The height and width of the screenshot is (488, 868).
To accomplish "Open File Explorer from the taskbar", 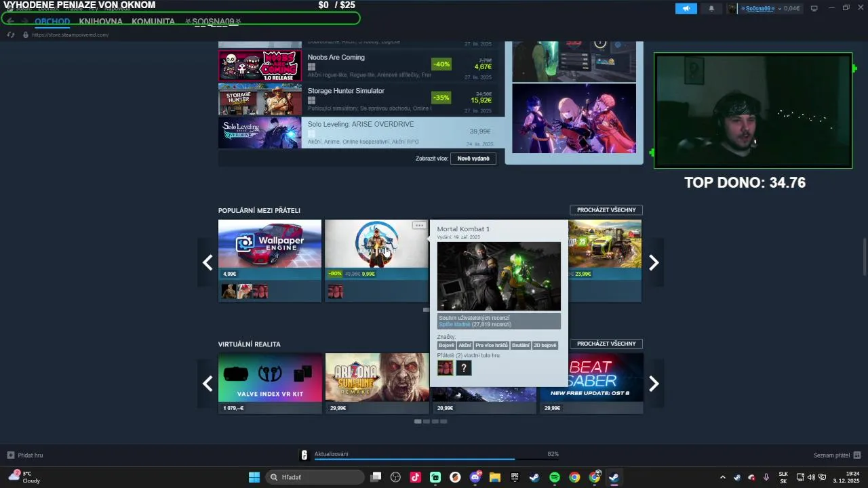I will (495, 477).
